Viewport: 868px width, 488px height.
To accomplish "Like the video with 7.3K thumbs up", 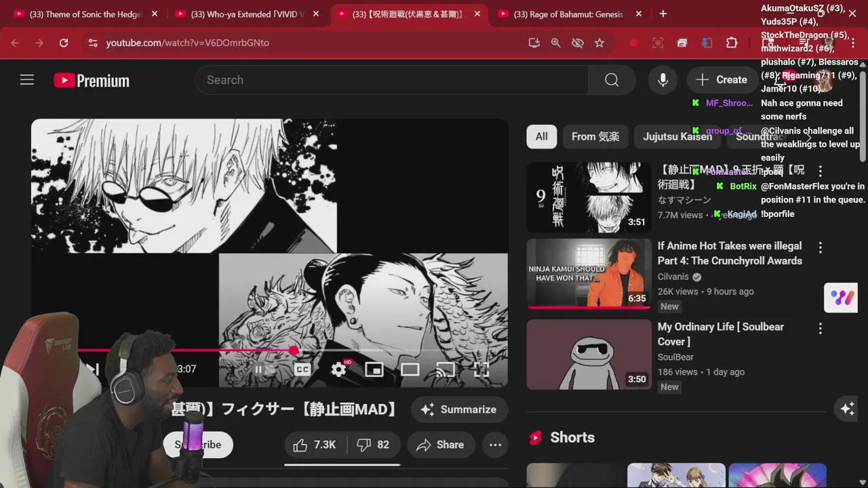I will (315, 445).
